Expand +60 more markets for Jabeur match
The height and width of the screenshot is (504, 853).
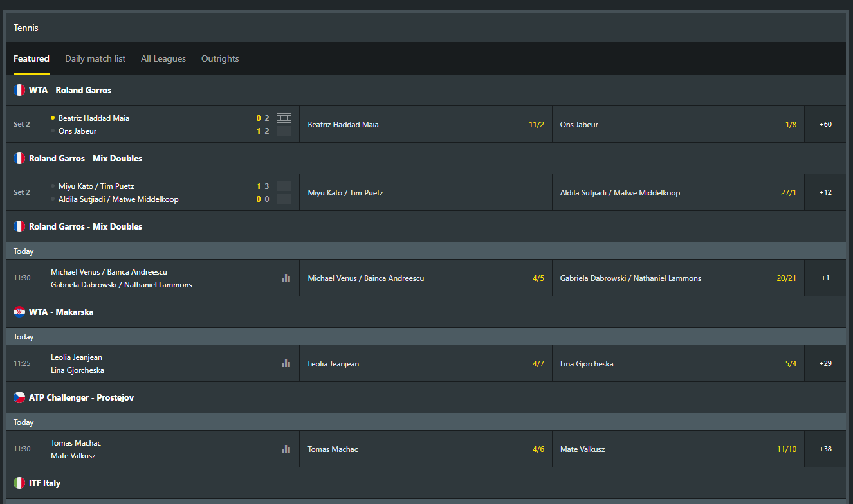(825, 125)
